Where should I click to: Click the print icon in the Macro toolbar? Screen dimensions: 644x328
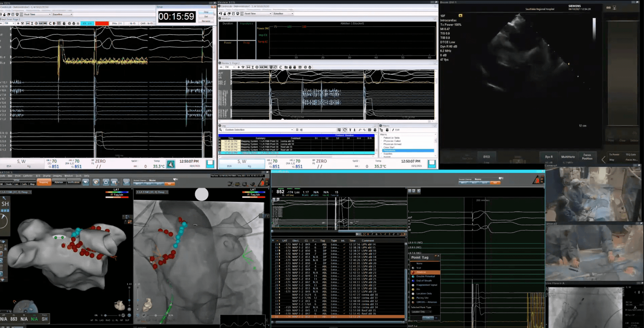point(387,130)
